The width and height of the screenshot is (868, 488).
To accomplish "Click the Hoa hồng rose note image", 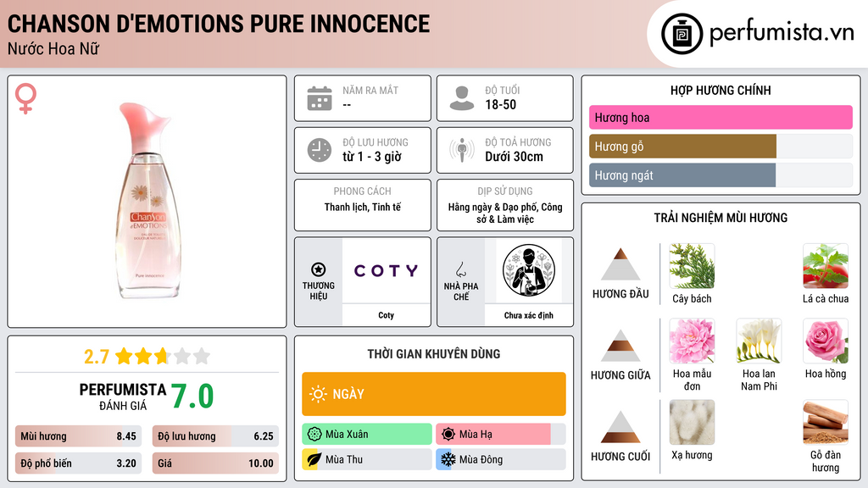I will [826, 341].
